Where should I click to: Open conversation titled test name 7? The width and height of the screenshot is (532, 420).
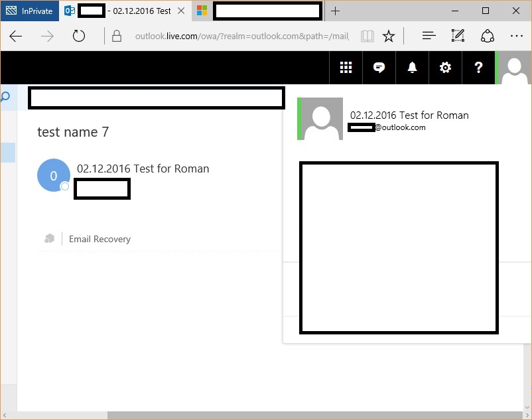point(73,132)
